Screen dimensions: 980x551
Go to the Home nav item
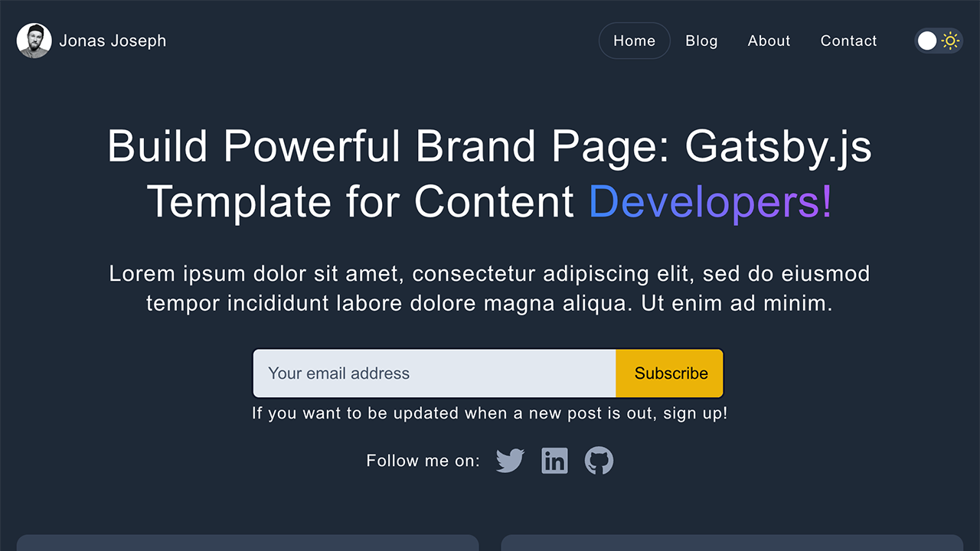634,41
